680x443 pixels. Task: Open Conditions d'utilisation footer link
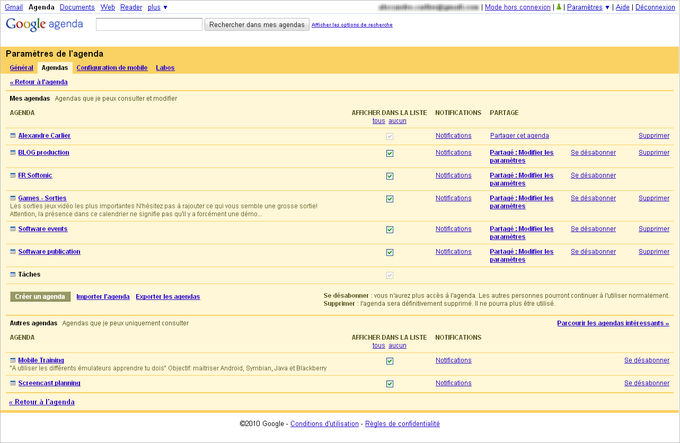coord(324,423)
